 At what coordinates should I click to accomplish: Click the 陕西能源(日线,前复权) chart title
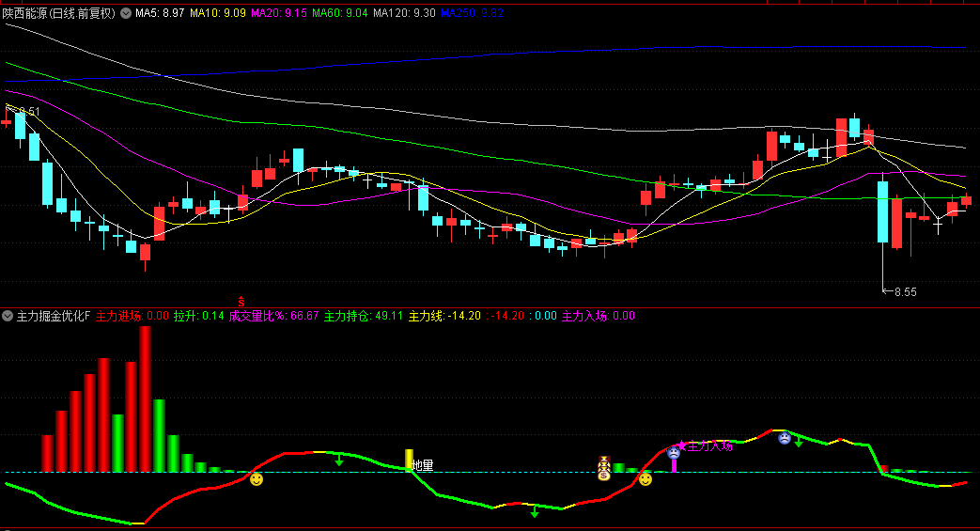pyautogui.click(x=59, y=13)
